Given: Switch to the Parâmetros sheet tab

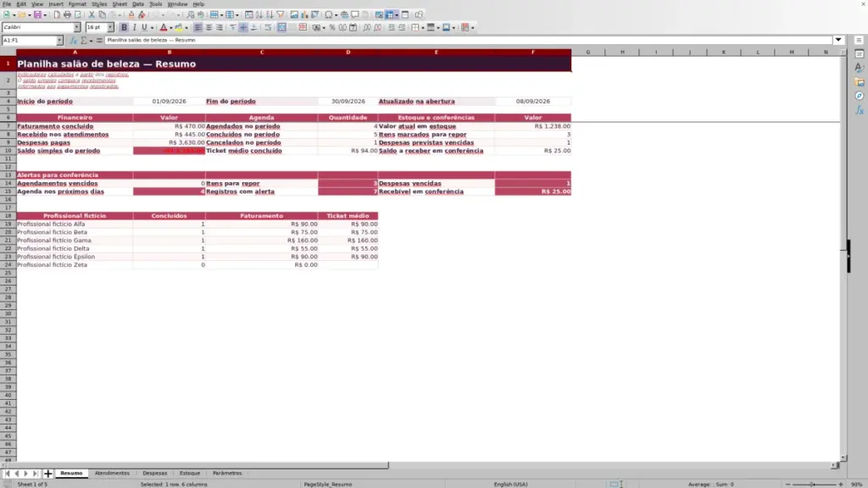Looking at the screenshot, I should click(x=227, y=474).
